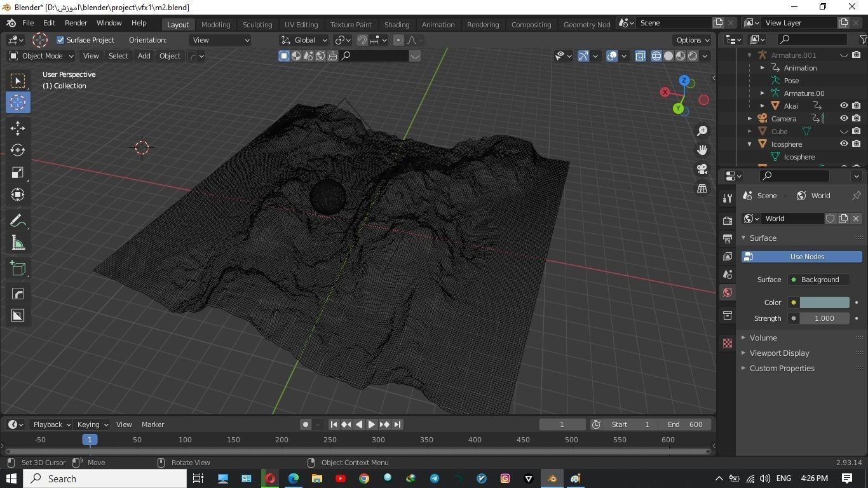Pin the properties editor context
This screenshot has height=488, width=868.
pos(857,196)
